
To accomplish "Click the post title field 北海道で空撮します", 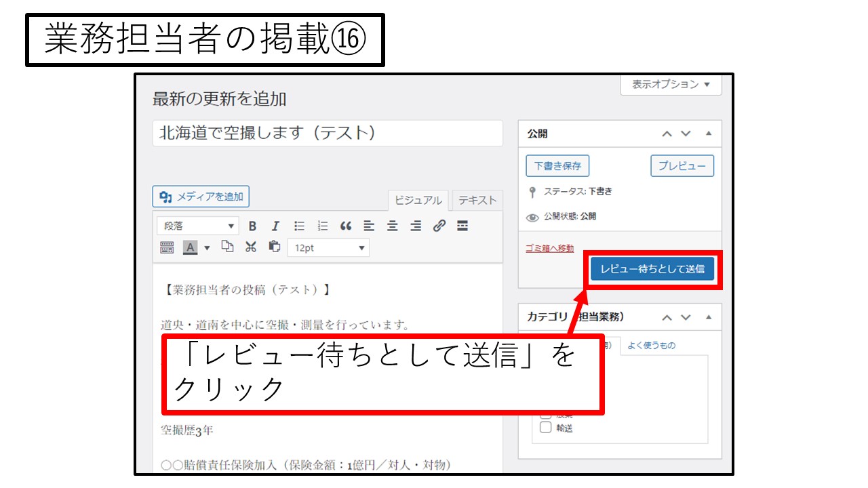I will tap(328, 133).
